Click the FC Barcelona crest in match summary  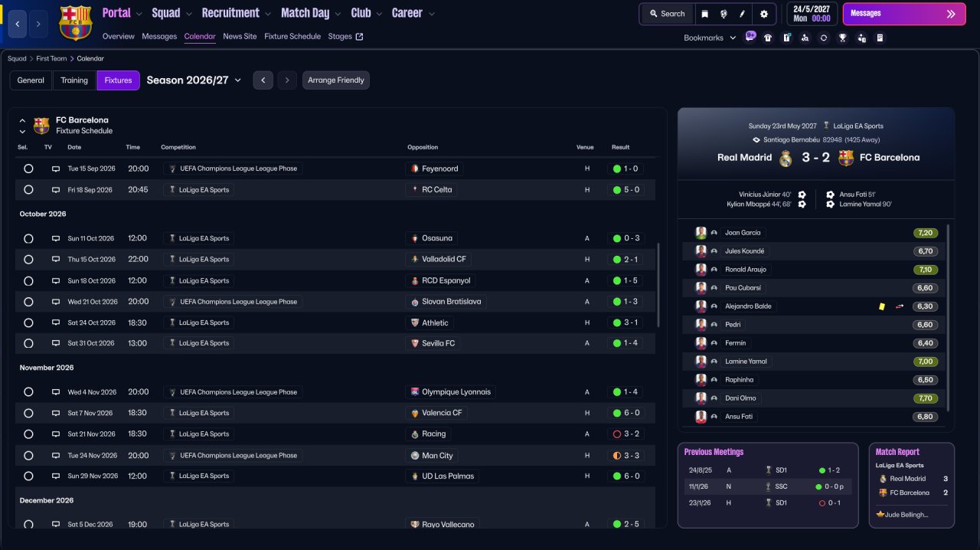point(845,158)
